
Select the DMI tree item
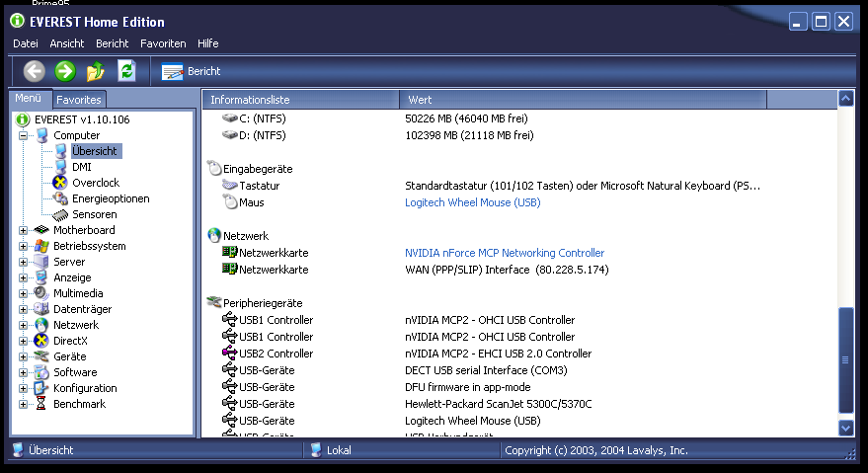81,167
